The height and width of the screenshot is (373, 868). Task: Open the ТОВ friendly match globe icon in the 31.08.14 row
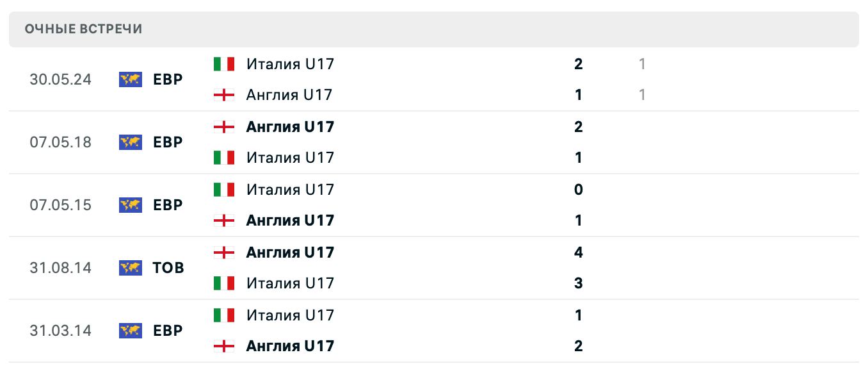pyautogui.click(x=131, y=267)
